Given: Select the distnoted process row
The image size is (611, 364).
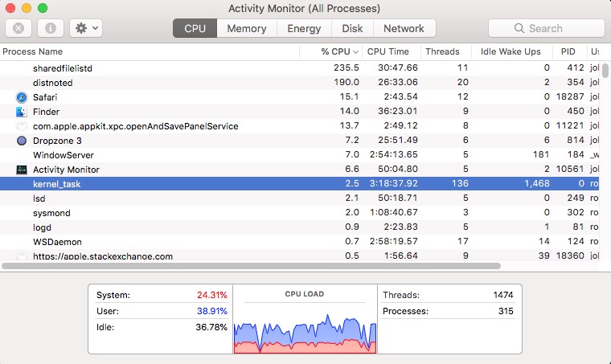Looking at the screenshot, I should (299, 83).
